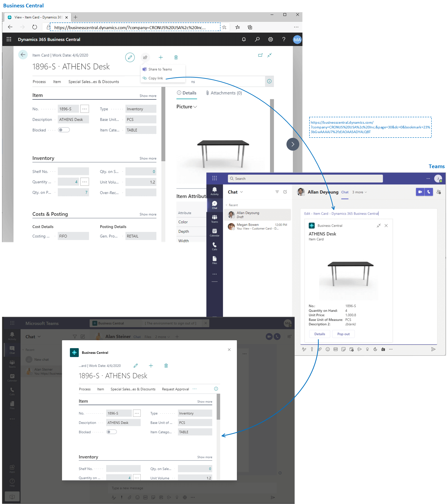Open No. lookup ellipsis next to 1896-S
The width and height of the screenshot is (448, 504).
(84, 109)
